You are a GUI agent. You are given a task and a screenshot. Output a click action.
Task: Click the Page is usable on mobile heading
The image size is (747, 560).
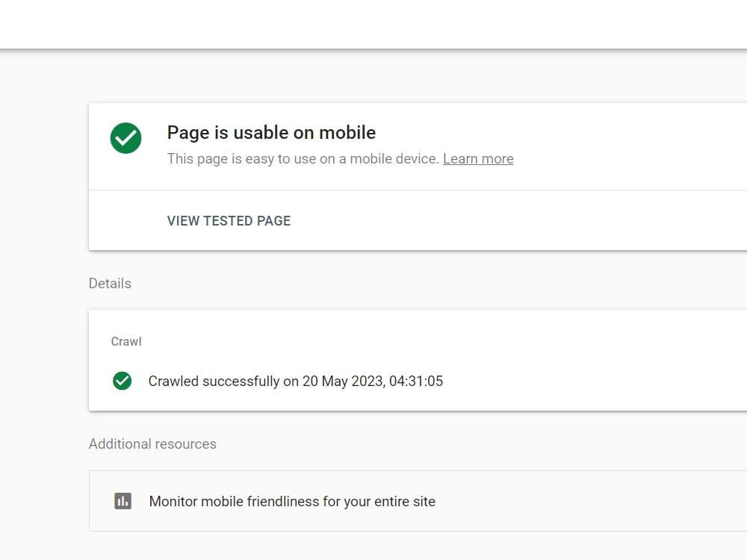[x=271, y=132]
